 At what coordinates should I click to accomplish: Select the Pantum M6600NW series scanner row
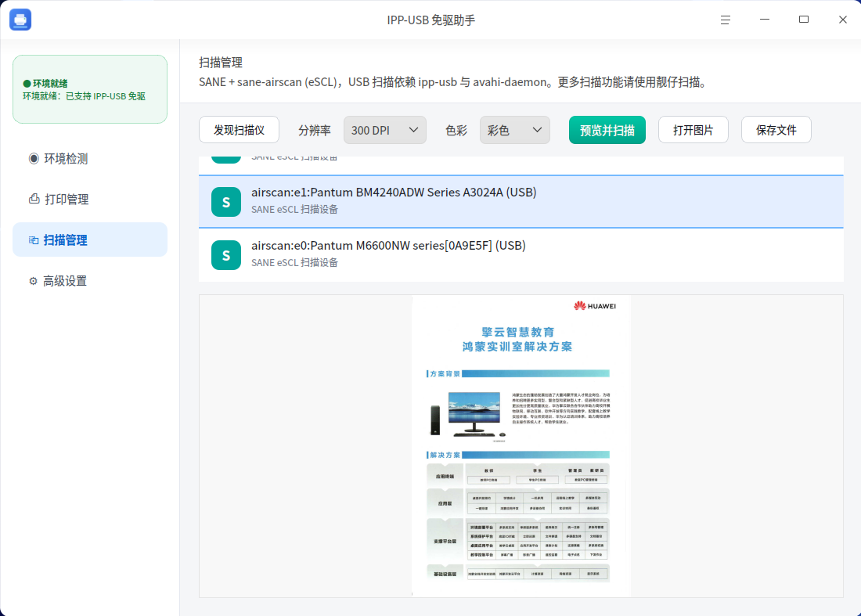click(x=521, y=254)
